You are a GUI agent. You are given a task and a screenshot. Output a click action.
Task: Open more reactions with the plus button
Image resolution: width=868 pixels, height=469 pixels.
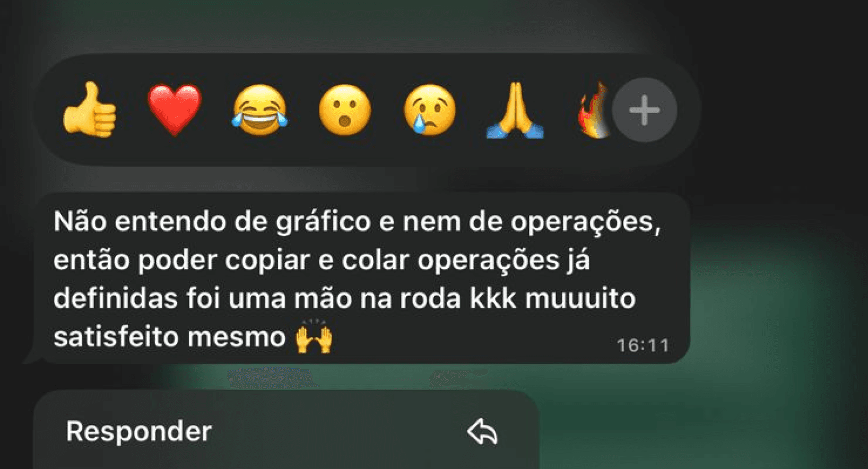click(645, 110)
